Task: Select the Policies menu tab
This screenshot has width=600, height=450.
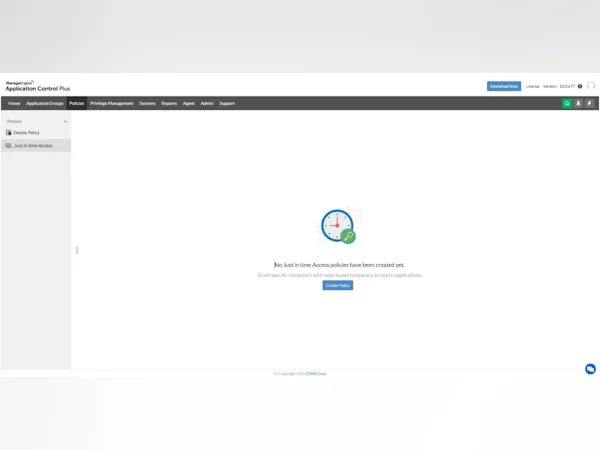Action: pos(77,103)
